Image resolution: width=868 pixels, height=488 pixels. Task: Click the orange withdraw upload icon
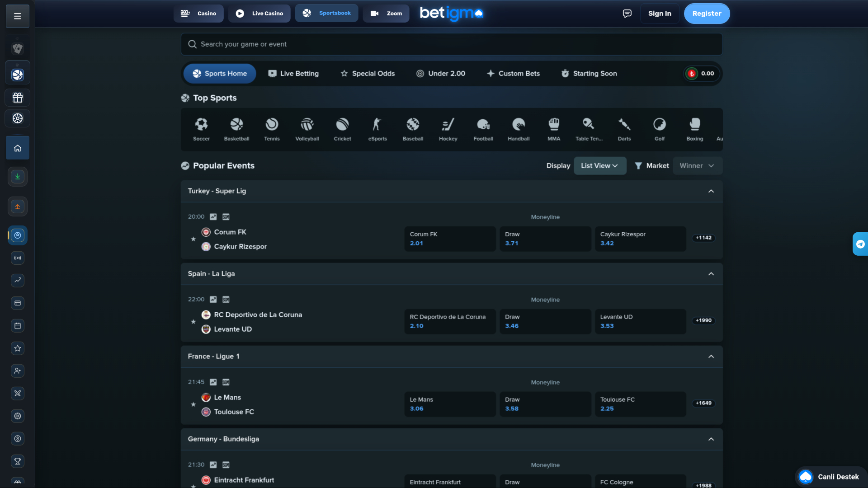(x=18, y=207)
